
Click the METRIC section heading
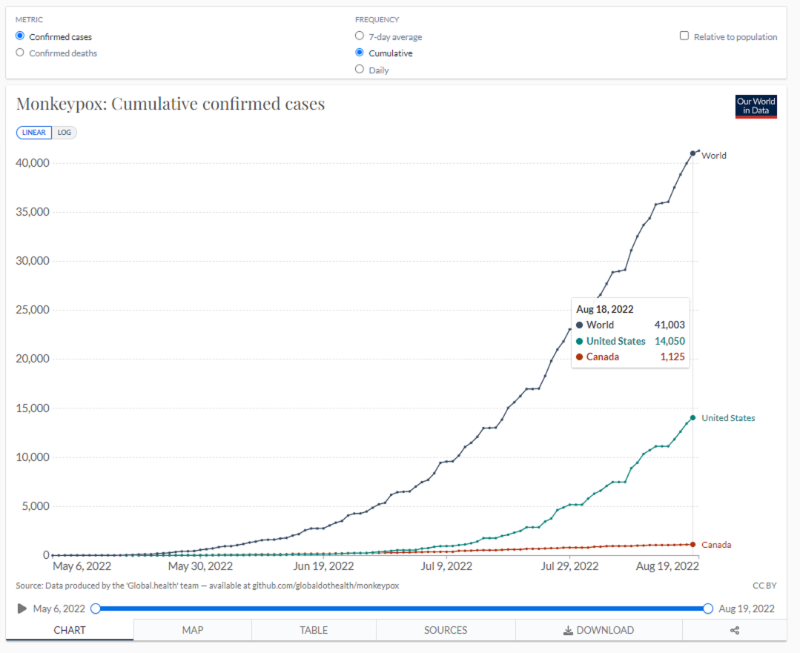(x=29, y=19)
